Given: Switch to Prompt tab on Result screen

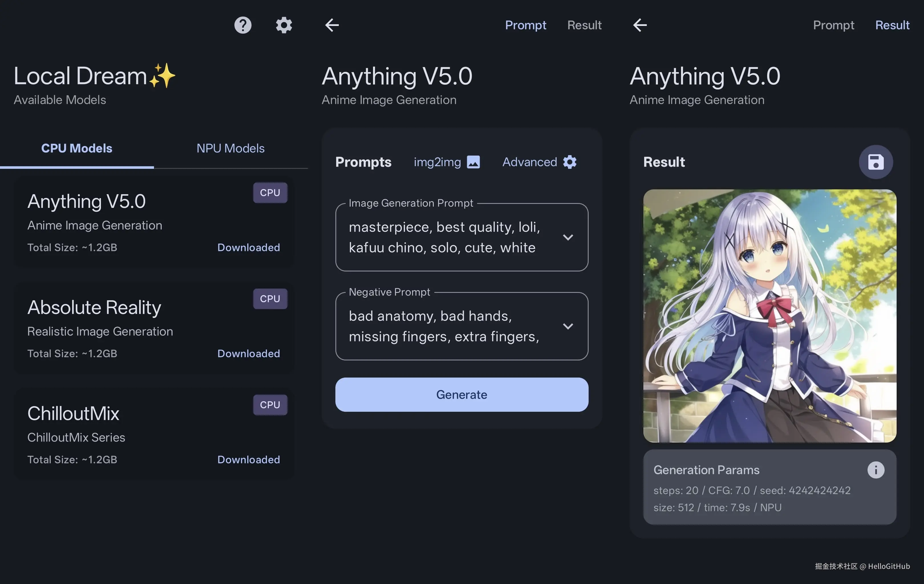Looking at the screenshot, I should (x=833, y=25).
